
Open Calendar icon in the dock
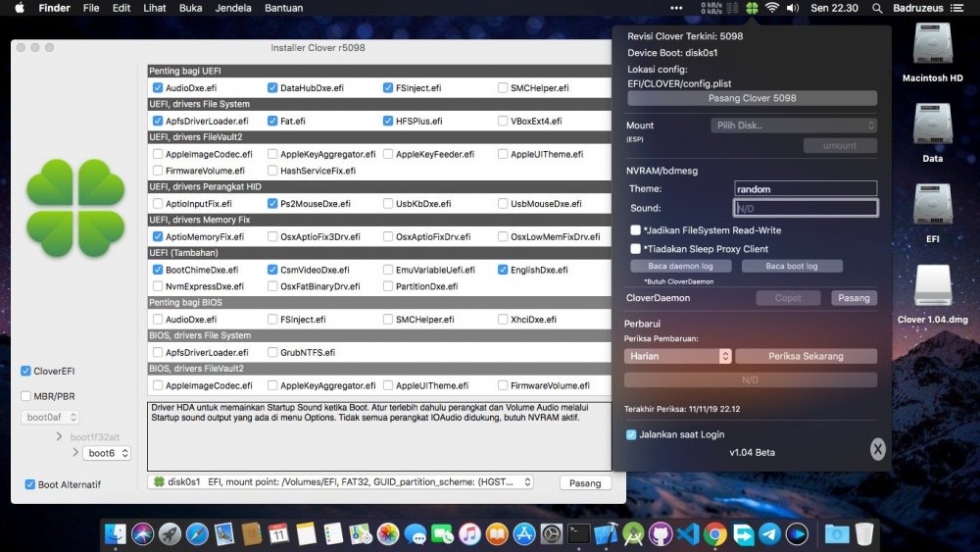pos(278,534)
